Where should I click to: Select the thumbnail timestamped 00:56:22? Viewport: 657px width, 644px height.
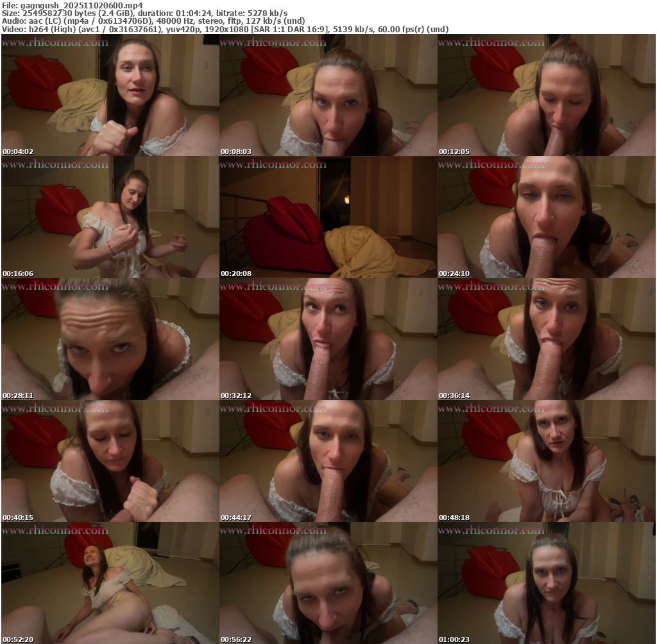tap(328, 583)
